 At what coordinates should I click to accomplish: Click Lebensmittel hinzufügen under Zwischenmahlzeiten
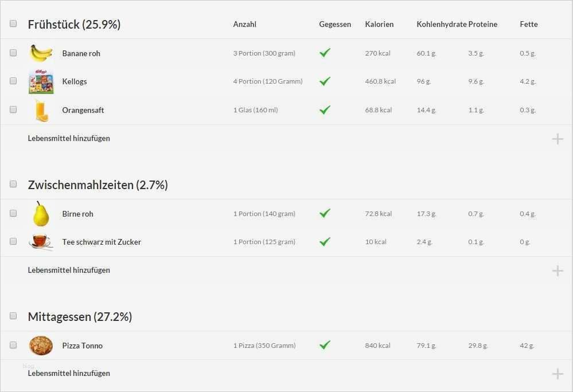pos(69,270)
